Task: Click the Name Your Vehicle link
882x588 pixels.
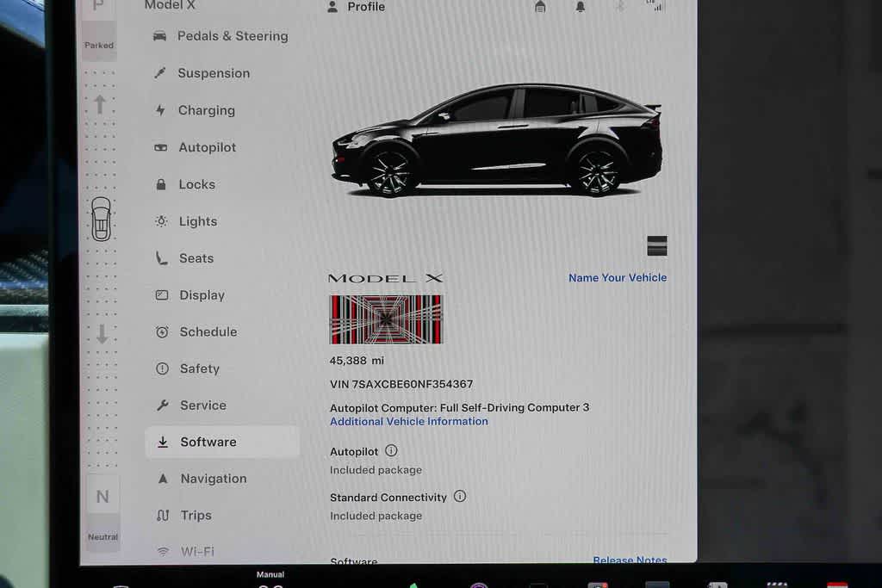Action: click(618, 277)
